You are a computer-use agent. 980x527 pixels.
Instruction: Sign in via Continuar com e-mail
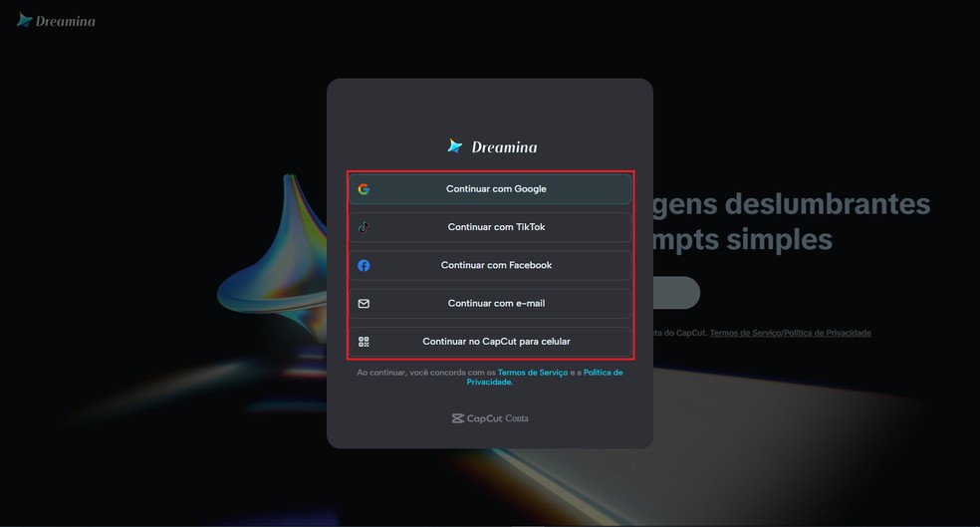point(490,303)
